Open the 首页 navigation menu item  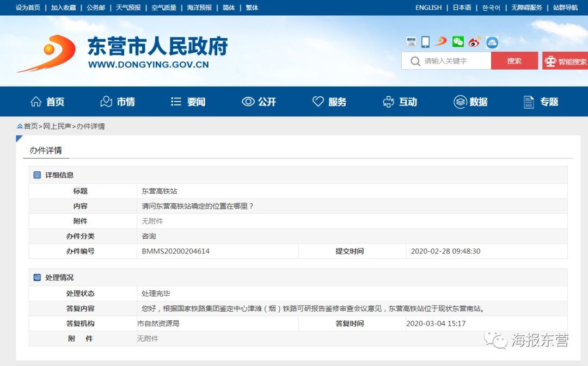point(47,102)
